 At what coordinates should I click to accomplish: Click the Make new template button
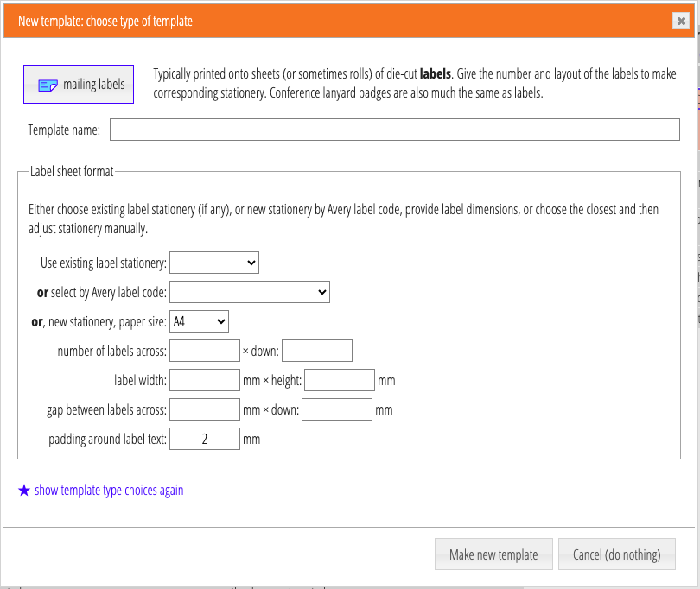493,554
